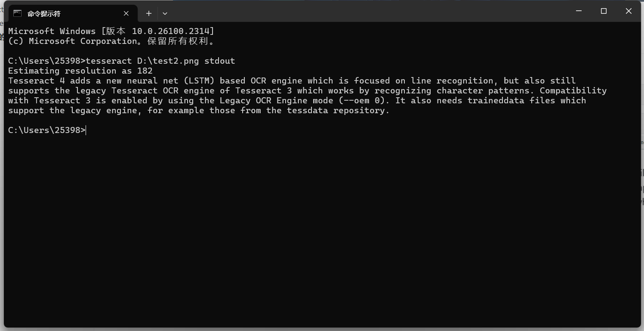The height and width of the screenshot is (331, 644).
Task: Select the 命令提示符 tab
Action: pos(65,13)
